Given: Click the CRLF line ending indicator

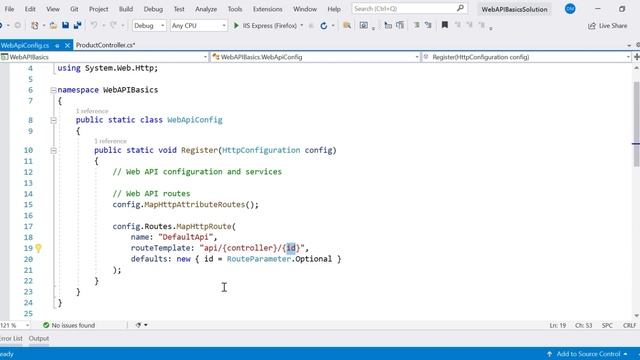Looking at the screenshot, I should click(629, 325).
